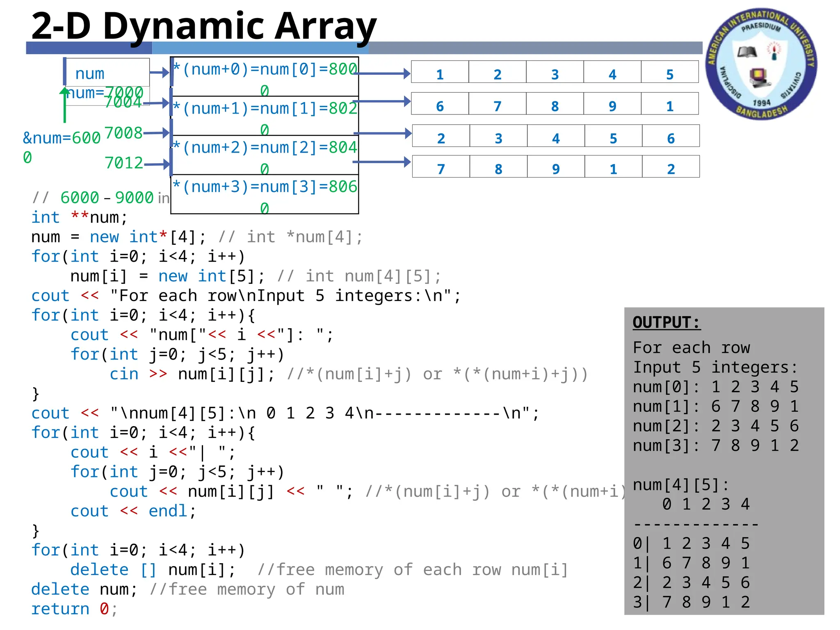Viewport: 840px width, 630px height.
Task: Click the cout "\nnum[4][5]:" header code line
Action: click(285, 413)
